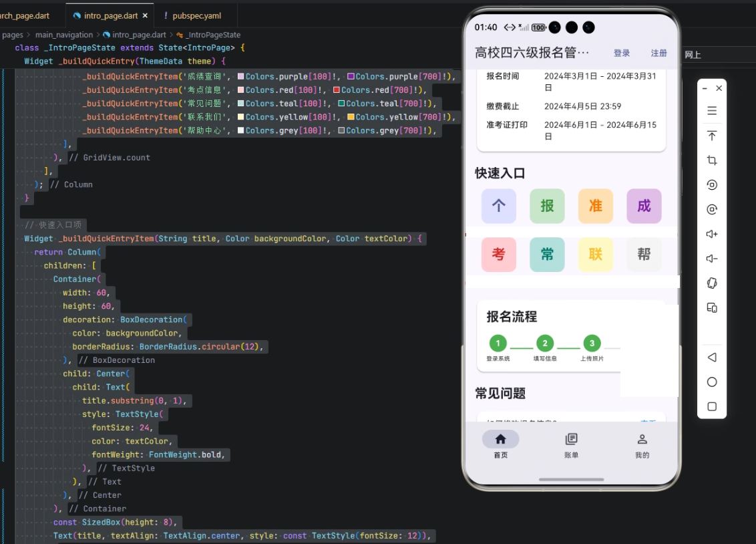Screen dimensions: 756x544
Task: Click the emulator volume up icon
Action: click(x=712, y=234)
